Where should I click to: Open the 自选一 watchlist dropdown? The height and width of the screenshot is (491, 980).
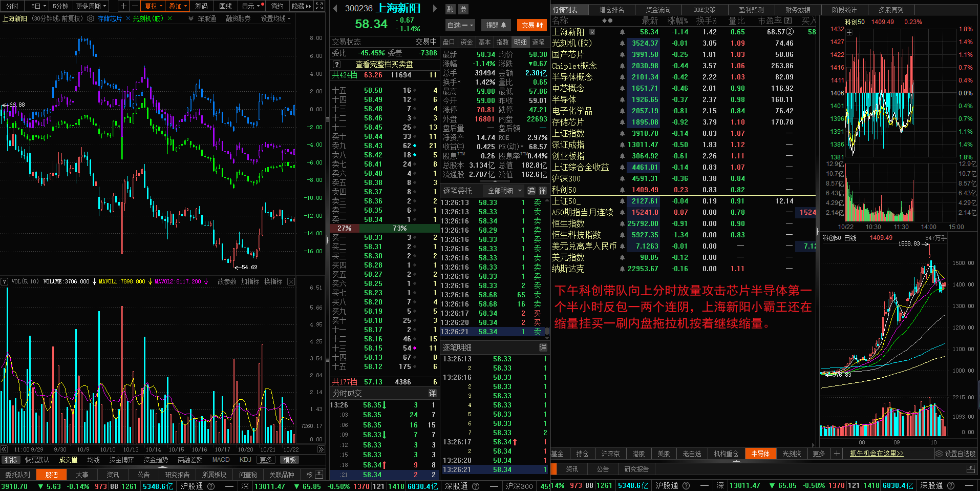[460, 25]
